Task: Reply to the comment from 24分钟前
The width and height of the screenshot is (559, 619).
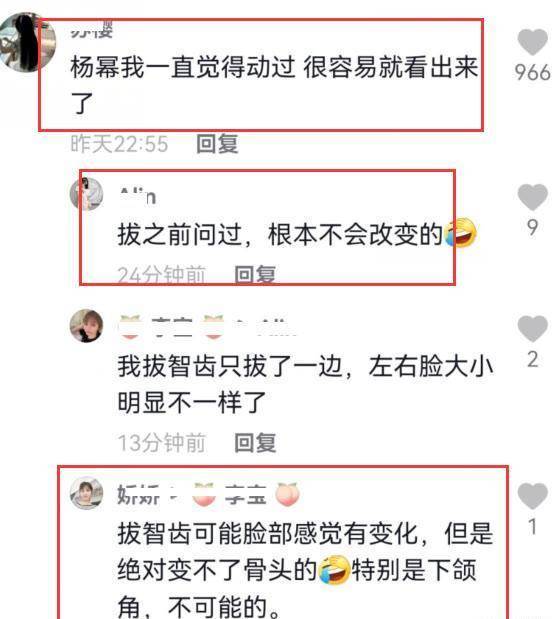Action: (x=255, y=275)
